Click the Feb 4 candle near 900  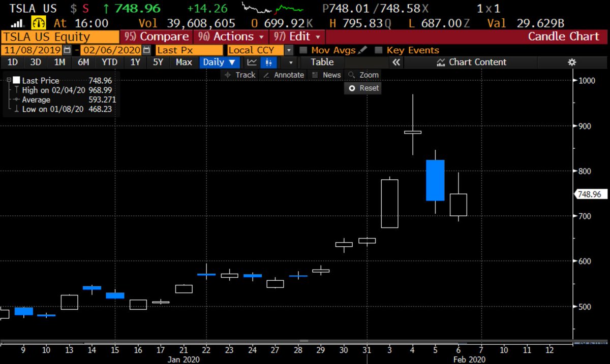(x=413, y=132)
